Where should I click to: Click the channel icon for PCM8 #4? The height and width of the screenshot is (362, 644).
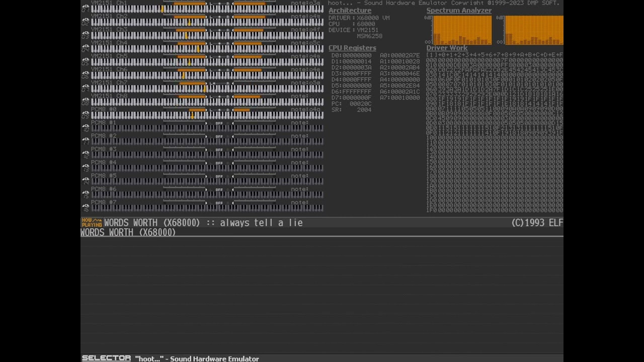[x=86, y=167]
